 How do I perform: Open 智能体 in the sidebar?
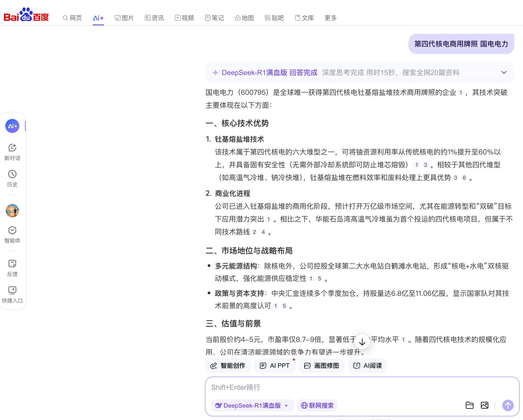(12, 235)
